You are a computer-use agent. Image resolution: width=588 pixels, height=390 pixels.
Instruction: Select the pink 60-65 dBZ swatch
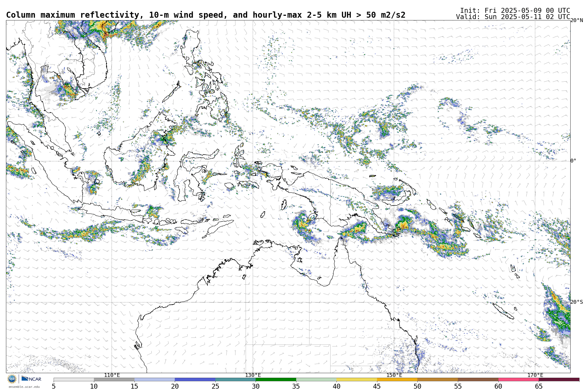(x=519, y=379)
